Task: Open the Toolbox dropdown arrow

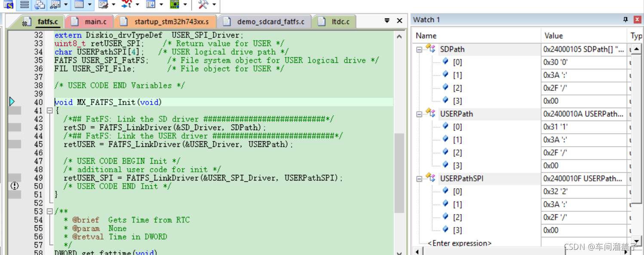Action: (214, 5)
